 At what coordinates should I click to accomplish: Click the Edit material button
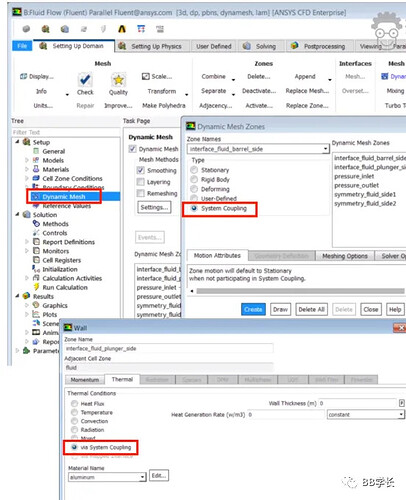pyautogui.click(x=159, y=475)
